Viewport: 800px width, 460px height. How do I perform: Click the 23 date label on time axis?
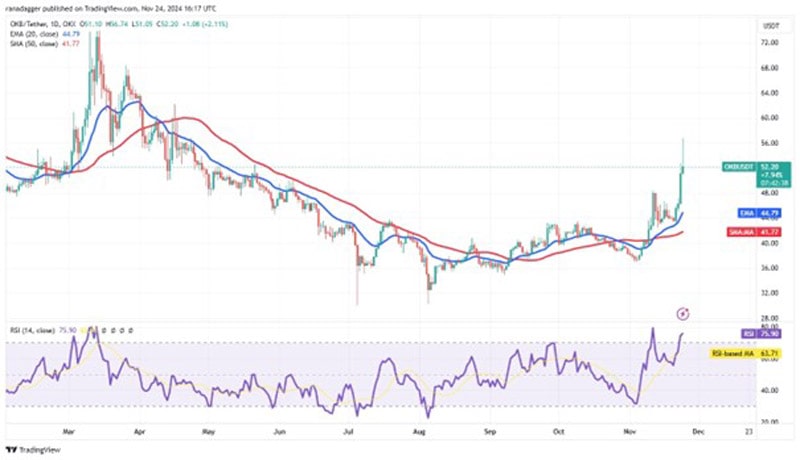[x=748, y=431]
